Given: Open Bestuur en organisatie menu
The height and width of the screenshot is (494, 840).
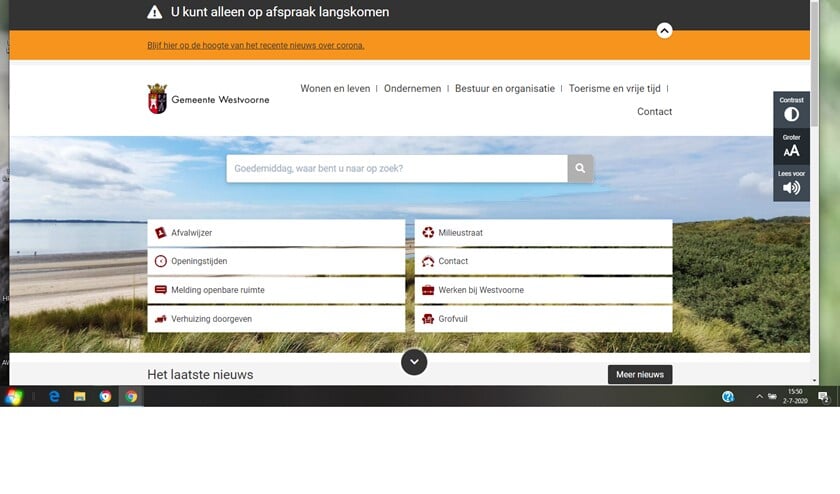Looking at the screenshot, I should tap(505, 88).
